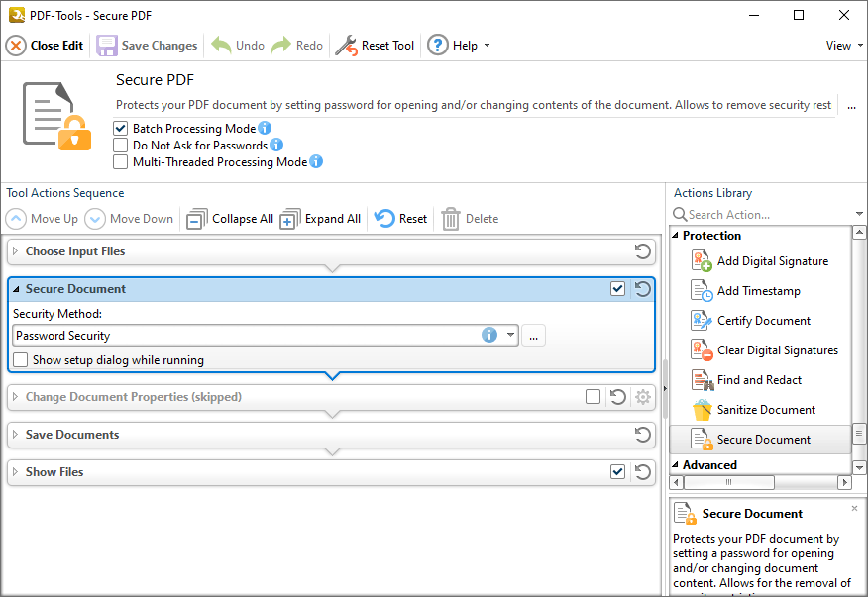Disable Batch Processing Mode
The width and height of the screenshot is (868, 597).
pos(120,128)
